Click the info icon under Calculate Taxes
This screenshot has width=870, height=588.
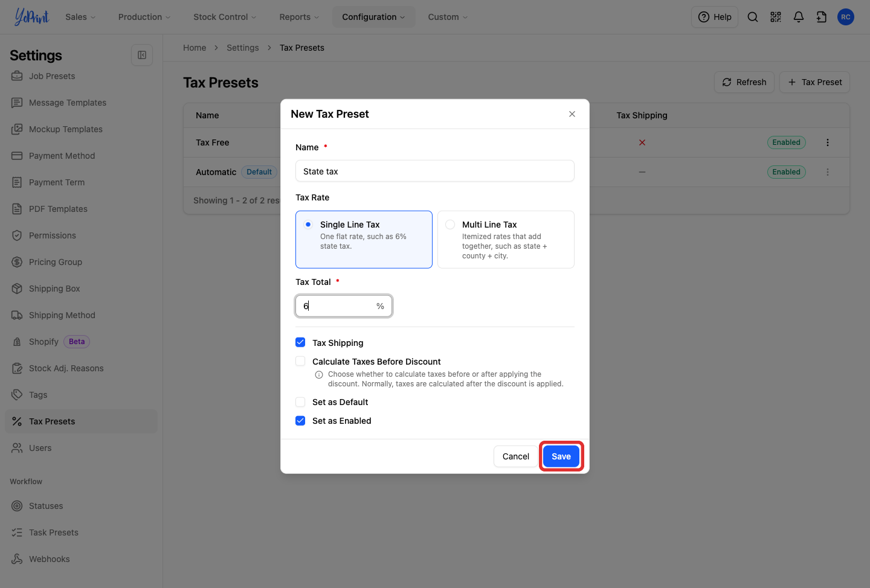point(319,375)
